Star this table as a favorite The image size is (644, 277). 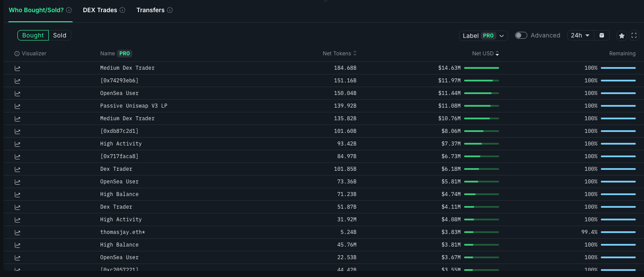click(622, 36)
